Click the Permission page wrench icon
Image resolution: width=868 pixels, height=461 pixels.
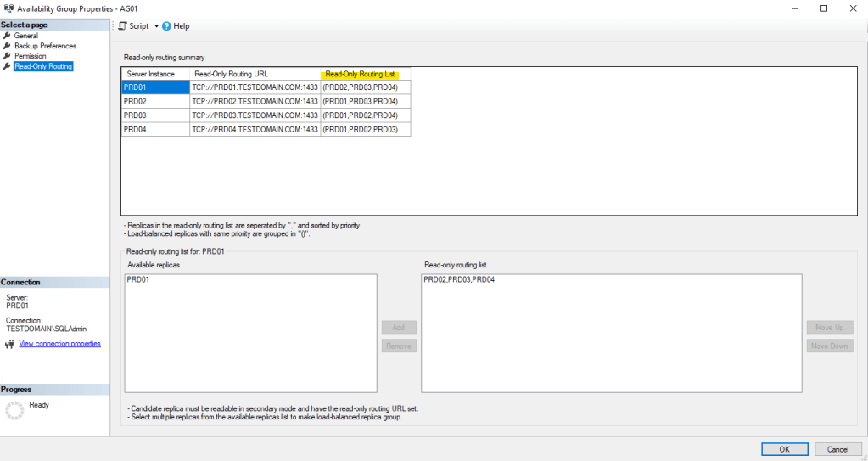7,56
